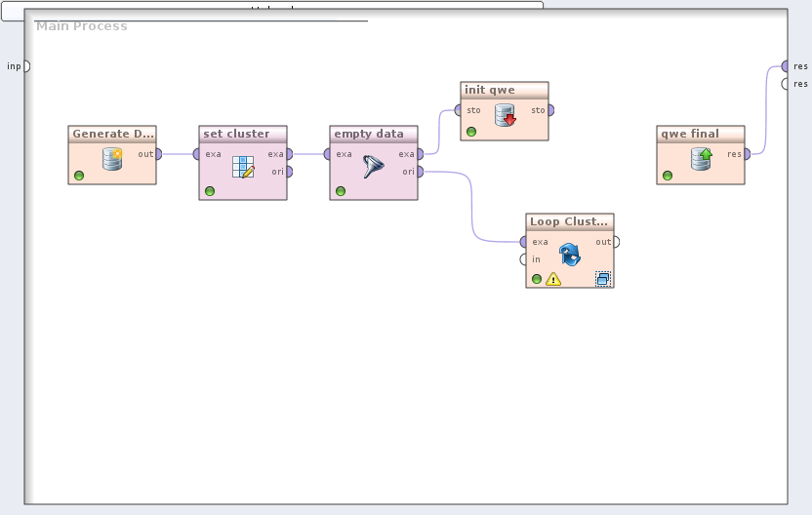Click the Loop Clusters loop arrows icon
This screenshot has width=812, height=515.
click(x=570, y=255)
